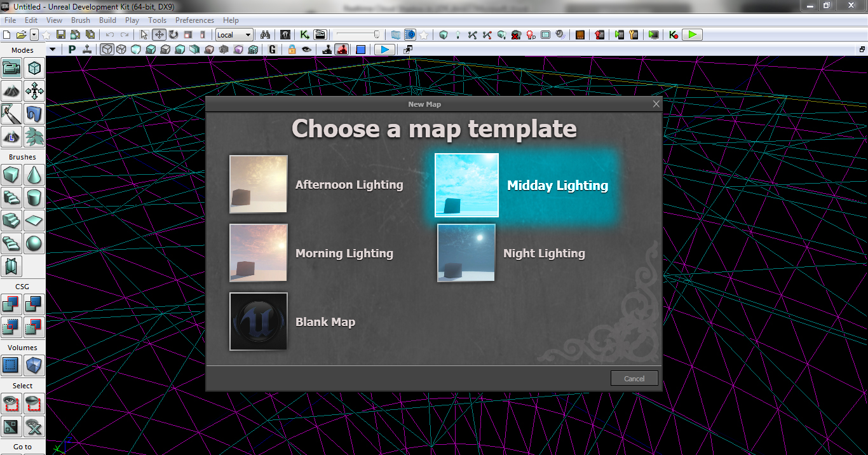The width and height of the screenshot is (868, 455).
Task: Create a Cube brush
Action: point(12,175)
